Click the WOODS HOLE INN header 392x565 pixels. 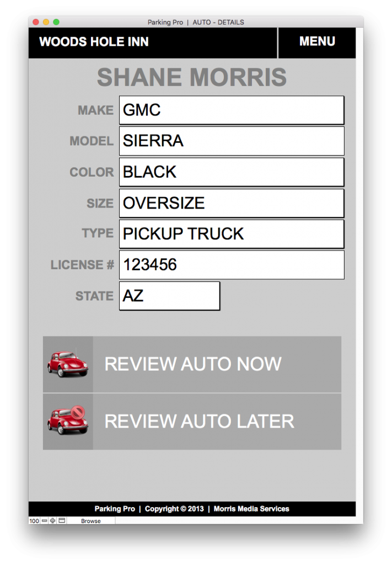[94, 42]
